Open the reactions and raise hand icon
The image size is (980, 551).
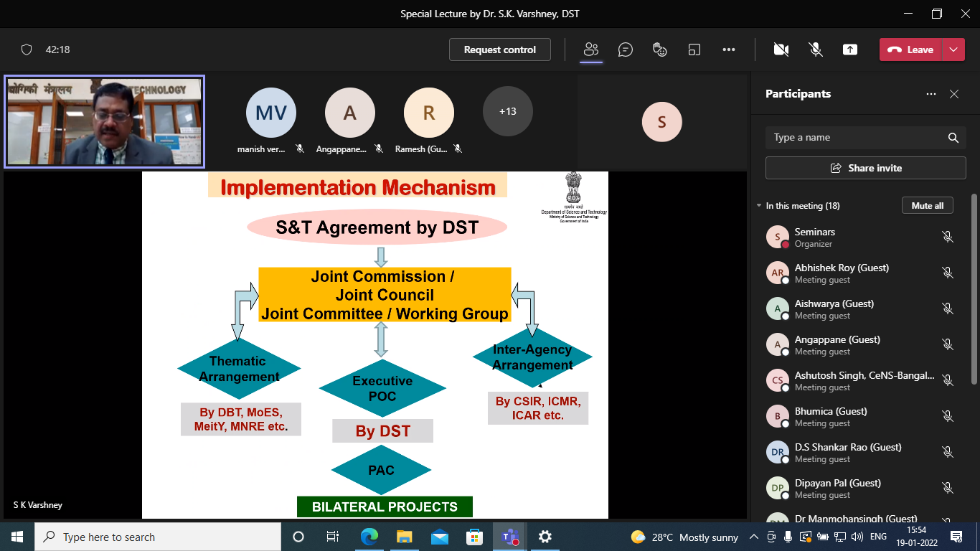[x=660, y=50]
